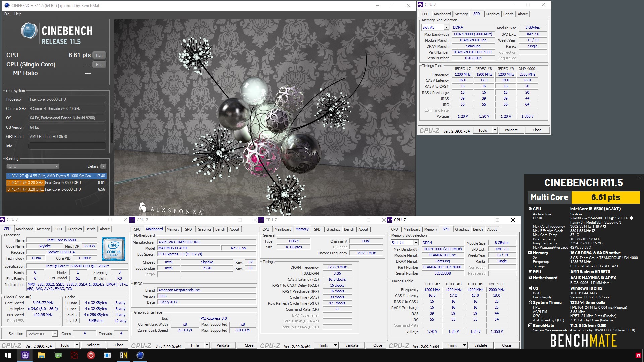Image resolution: width=644 pixels, height=362 pixels.
Task: Click the Details arrow icon in Ranking
Action: pyautogui.click(x=103, y=166)
